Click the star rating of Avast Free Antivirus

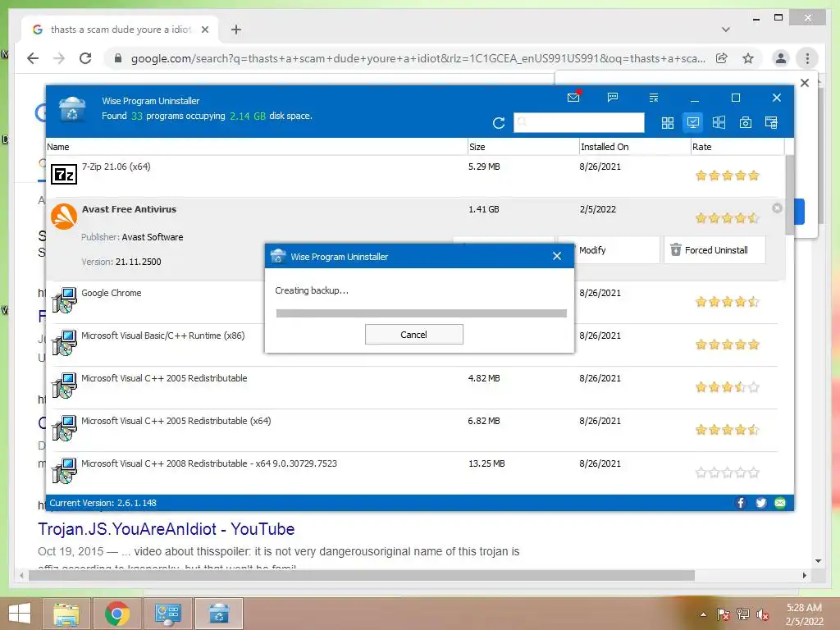[727, 218]
